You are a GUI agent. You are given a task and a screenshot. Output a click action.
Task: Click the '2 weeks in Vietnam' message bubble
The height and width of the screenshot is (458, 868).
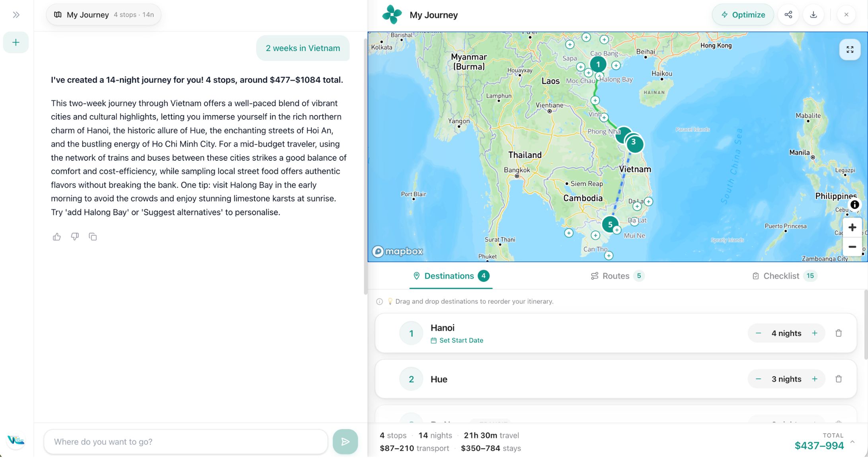(x=303, y=48)
